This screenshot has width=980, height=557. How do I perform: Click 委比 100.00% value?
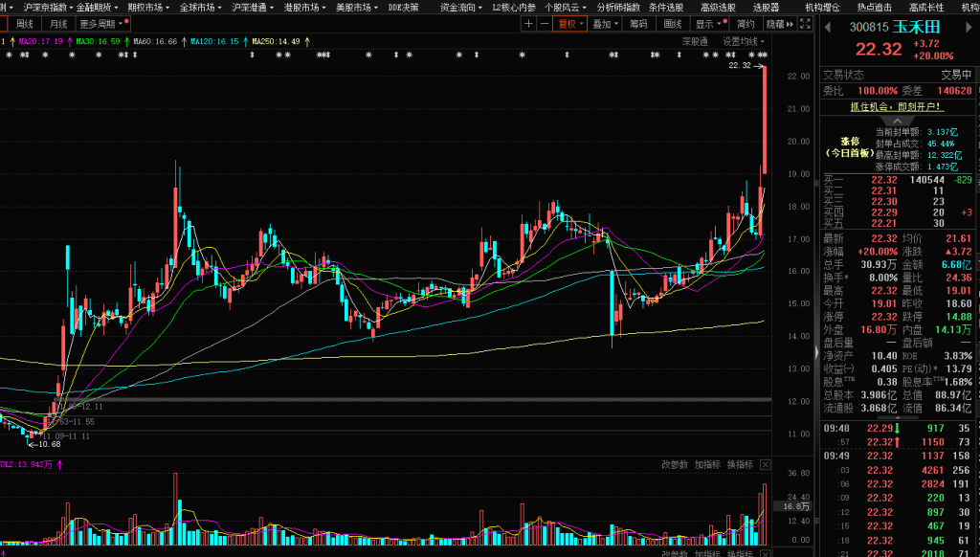878,91
